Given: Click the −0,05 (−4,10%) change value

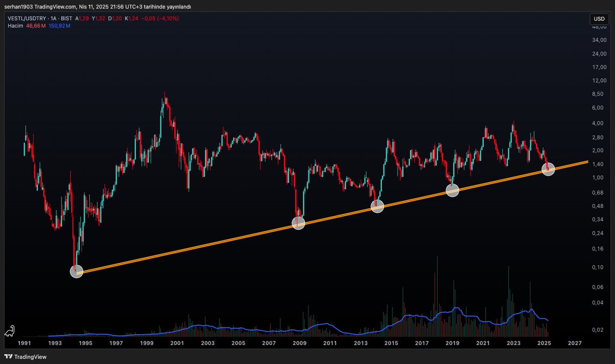Looking at the screenshot, I should point(160,18).
